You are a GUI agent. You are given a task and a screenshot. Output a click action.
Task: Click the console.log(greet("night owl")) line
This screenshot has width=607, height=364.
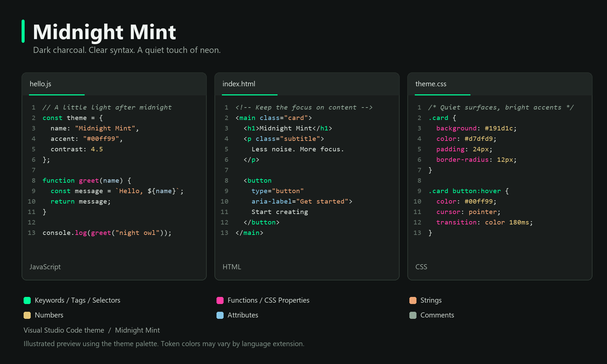(107, 233)
